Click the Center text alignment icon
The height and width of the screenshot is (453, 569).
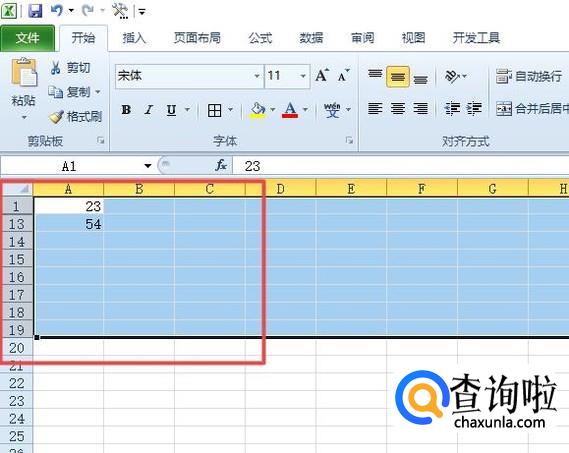[398, 108]
